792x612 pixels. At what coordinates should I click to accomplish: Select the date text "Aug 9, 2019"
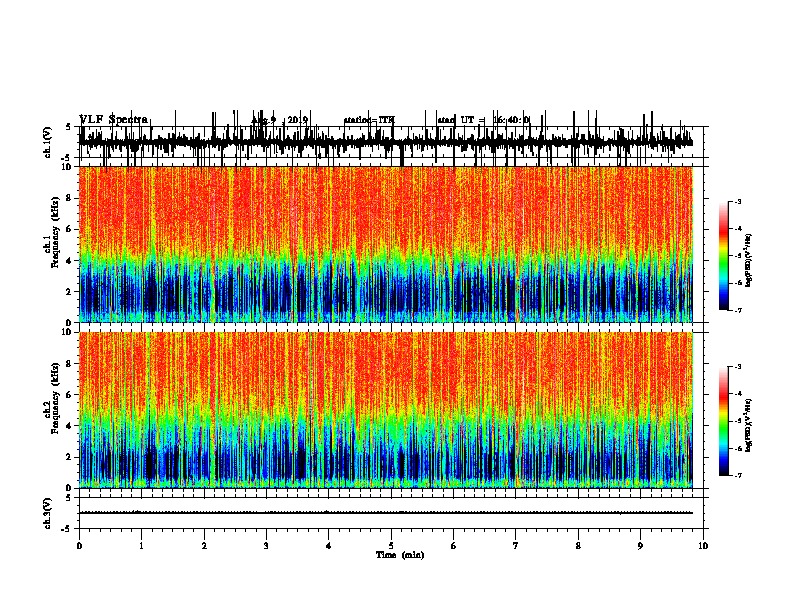(280, 120)
